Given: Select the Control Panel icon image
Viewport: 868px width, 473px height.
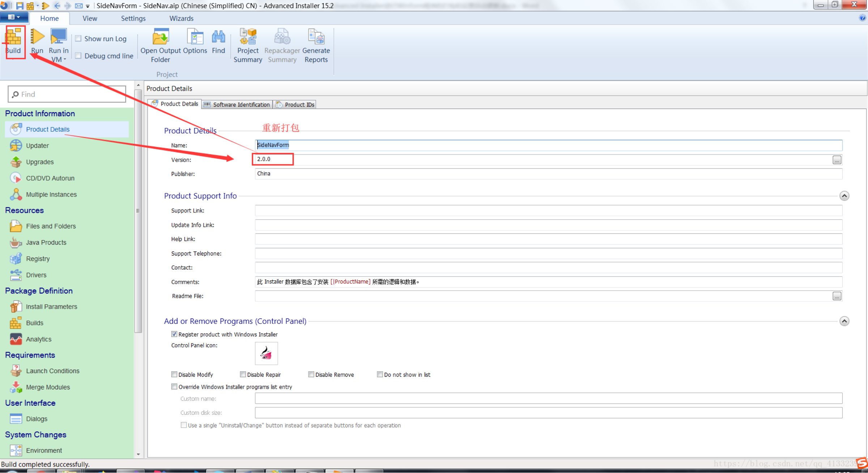Looking at the screenshot, I should (266, 353).
